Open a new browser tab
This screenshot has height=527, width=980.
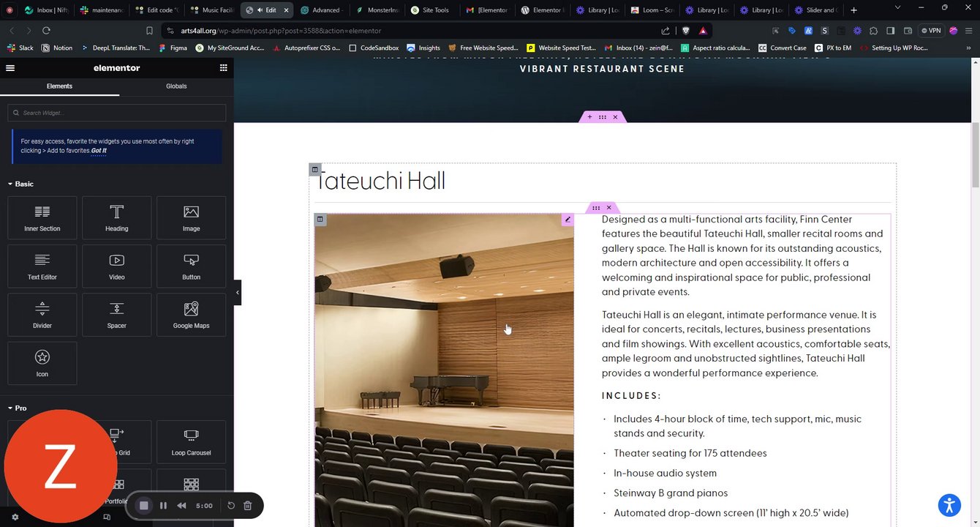pyautogui.click(x=853, y=10)
